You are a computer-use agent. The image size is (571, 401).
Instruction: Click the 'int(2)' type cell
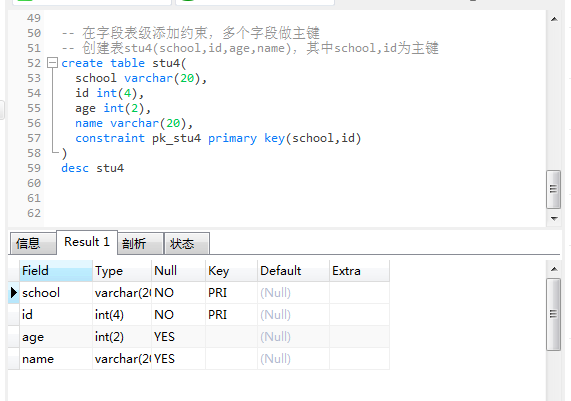[122, 337]
